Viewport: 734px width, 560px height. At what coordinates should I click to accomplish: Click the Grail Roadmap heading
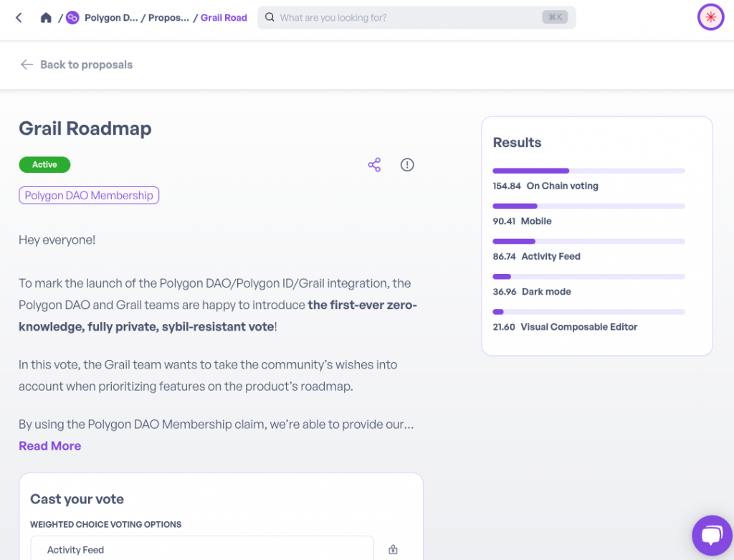(85, 128)
